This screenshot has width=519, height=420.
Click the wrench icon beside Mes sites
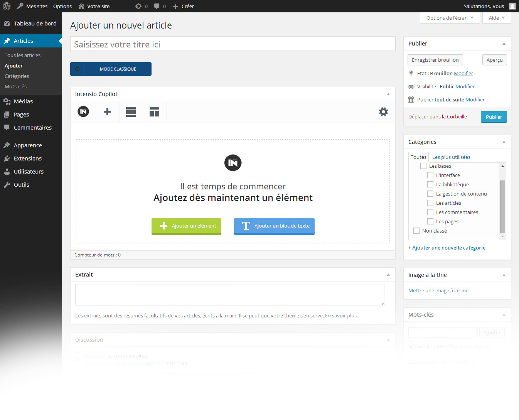[x=20, y=6]
